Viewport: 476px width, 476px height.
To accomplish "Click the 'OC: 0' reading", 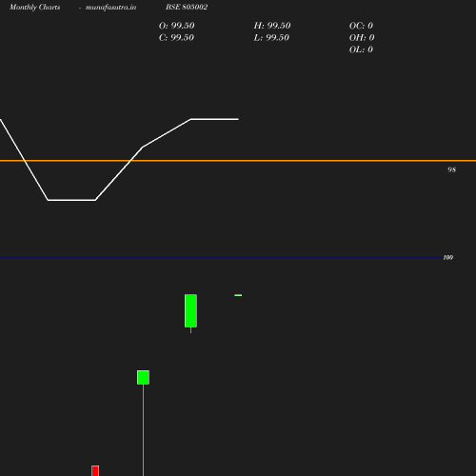I will (361, 26).
